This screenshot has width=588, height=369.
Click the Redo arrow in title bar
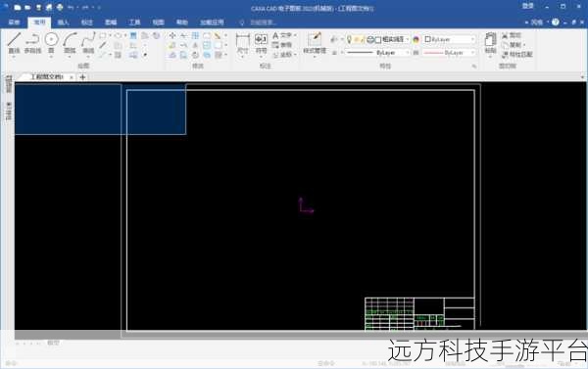[86, 7]
